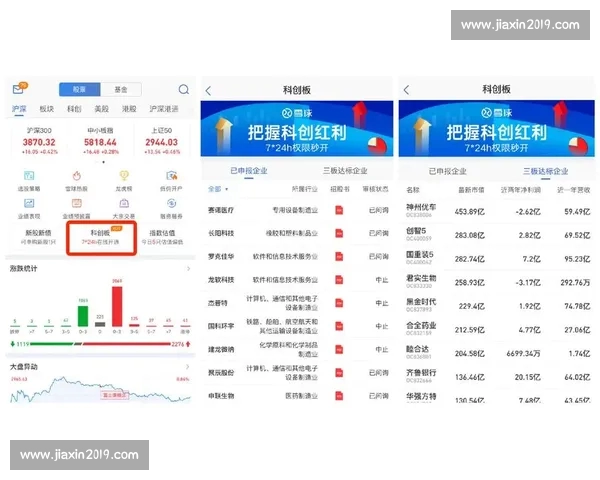Open the 业绩预披露 calendar icon
Viewport: 600px width, 480px height.
(77, 203)
